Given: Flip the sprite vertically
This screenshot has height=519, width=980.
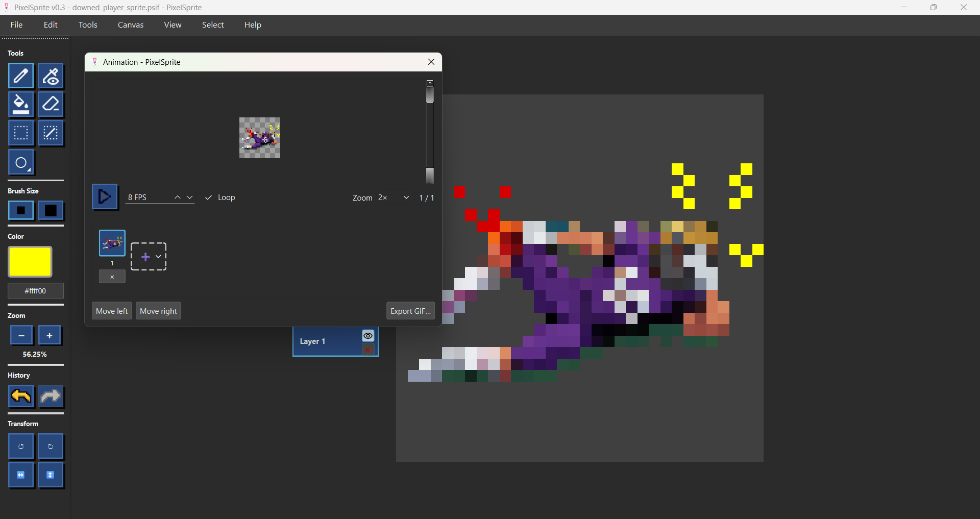Looking at the screenshot, I should coord(51,475).
